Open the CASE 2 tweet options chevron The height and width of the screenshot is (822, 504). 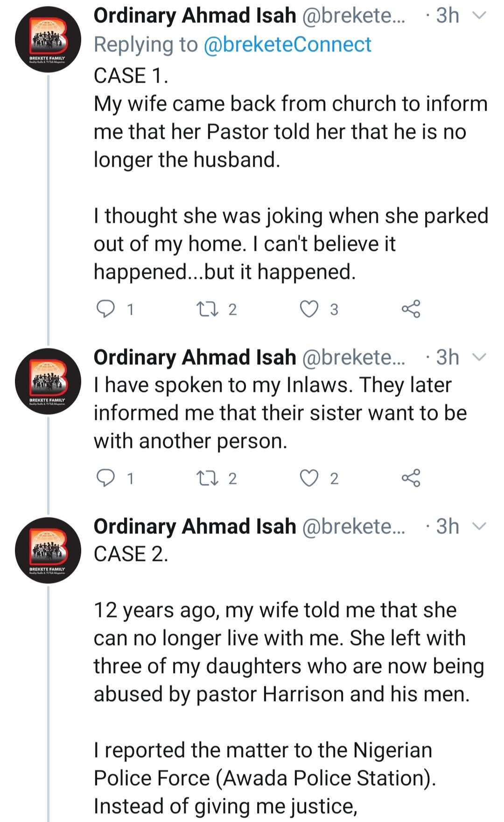(x=479, y=526)
